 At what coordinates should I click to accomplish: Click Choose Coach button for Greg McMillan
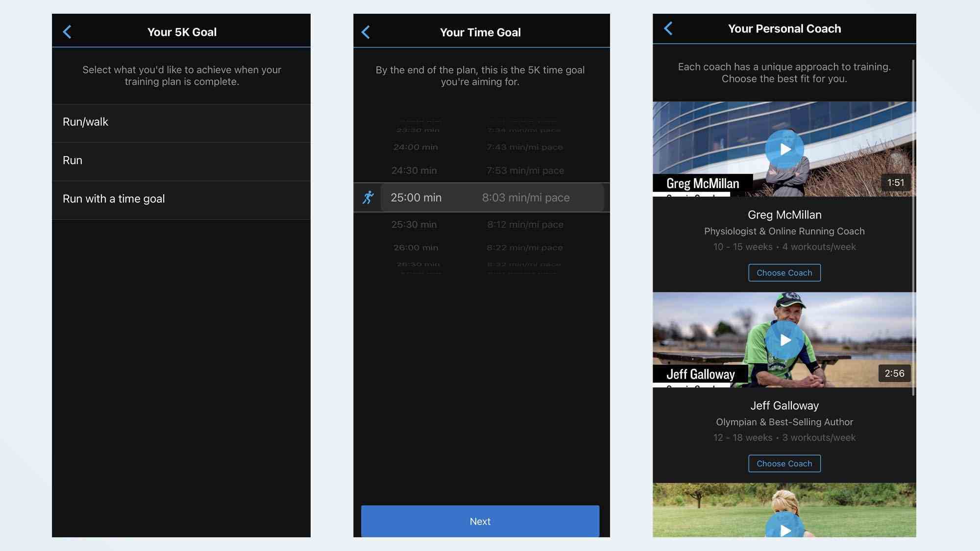(x=784, y=272)
